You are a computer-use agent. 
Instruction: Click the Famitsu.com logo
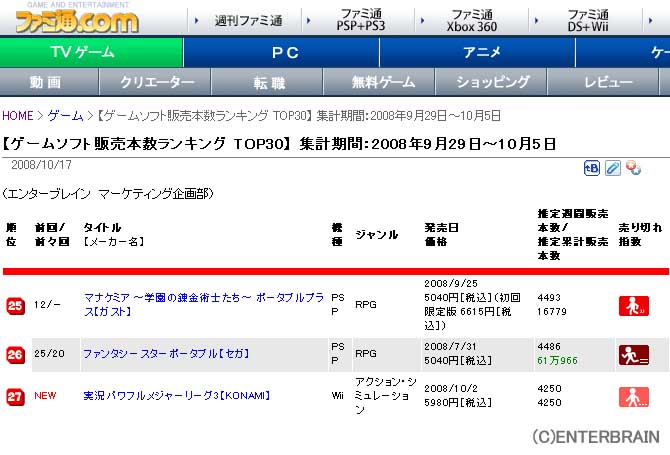pos(77,21)
